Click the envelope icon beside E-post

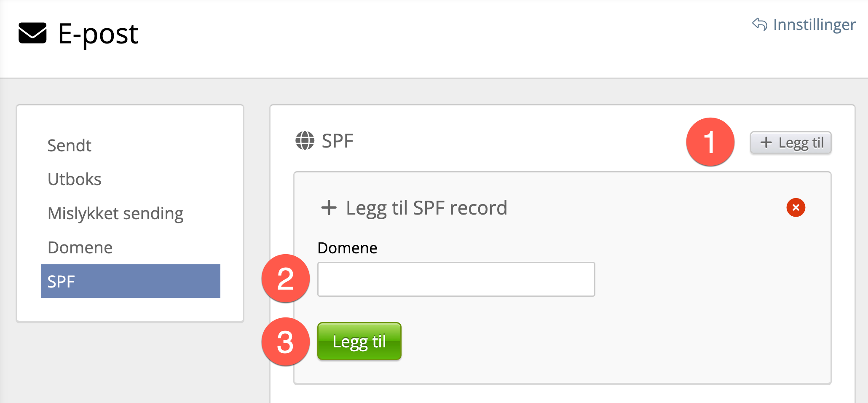(x=32, y=33)
